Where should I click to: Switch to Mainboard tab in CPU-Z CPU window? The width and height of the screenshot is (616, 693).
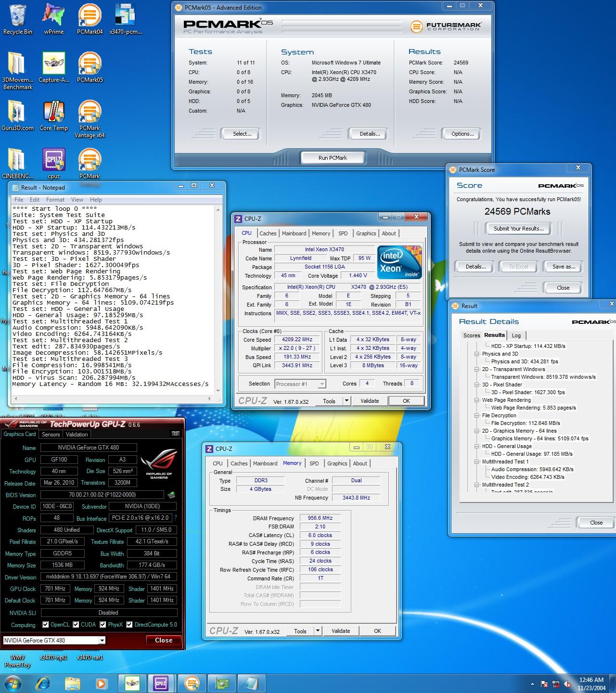[294, 233]
